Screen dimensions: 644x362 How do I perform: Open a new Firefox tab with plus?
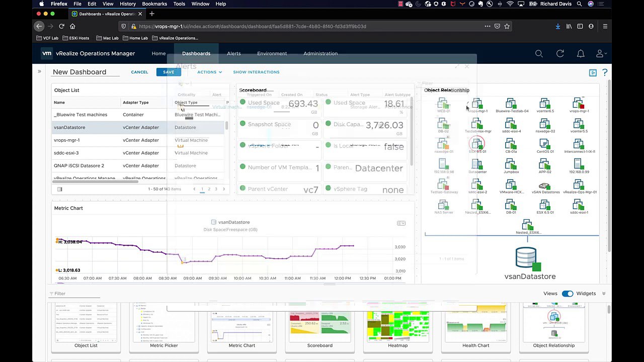click(x=152, y=14)
